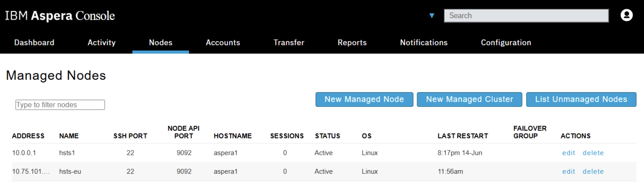Expand the search options dropdown arrow
Viewport: 644px width, 191px height.
point(432,16)
